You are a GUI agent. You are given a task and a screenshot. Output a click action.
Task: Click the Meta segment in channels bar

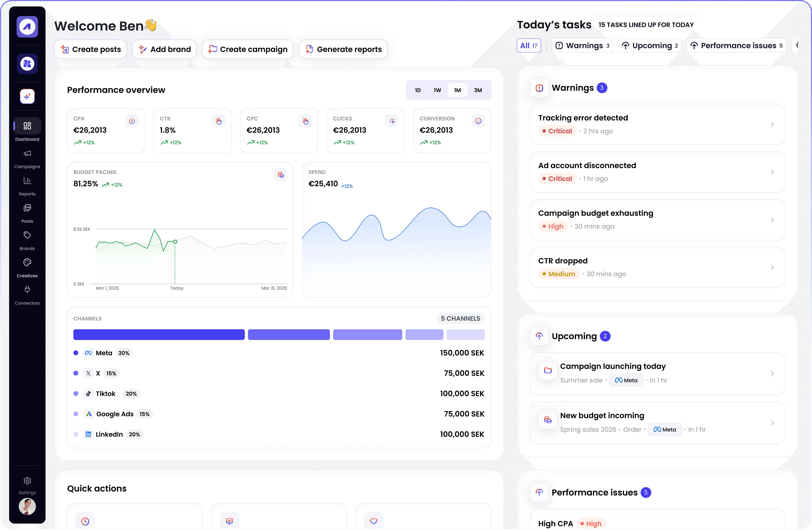[159, 335]
